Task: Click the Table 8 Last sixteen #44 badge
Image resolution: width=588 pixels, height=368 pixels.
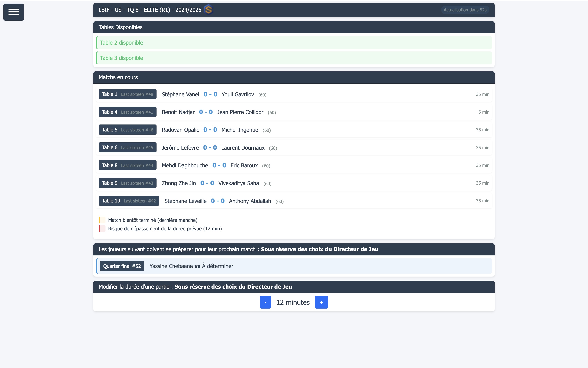Action: 127,165
